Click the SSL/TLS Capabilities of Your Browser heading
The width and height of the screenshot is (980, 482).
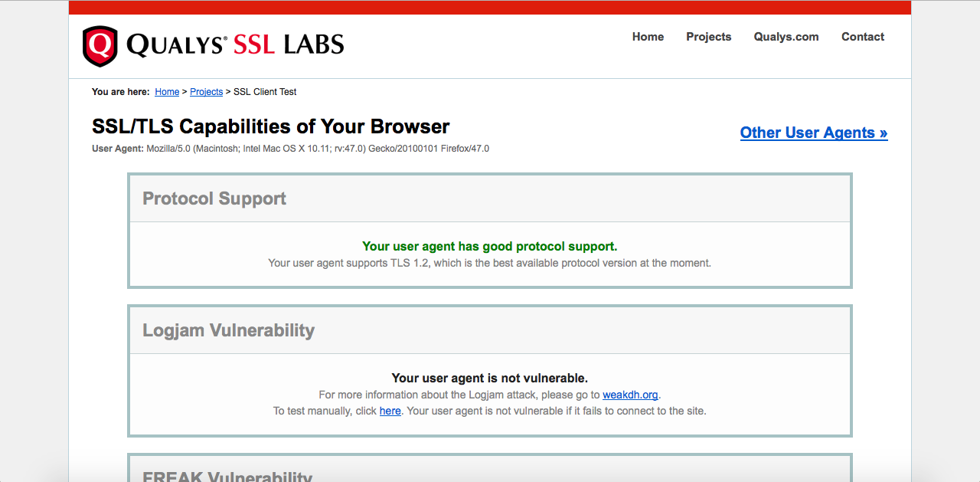click(x=271, y=126)
